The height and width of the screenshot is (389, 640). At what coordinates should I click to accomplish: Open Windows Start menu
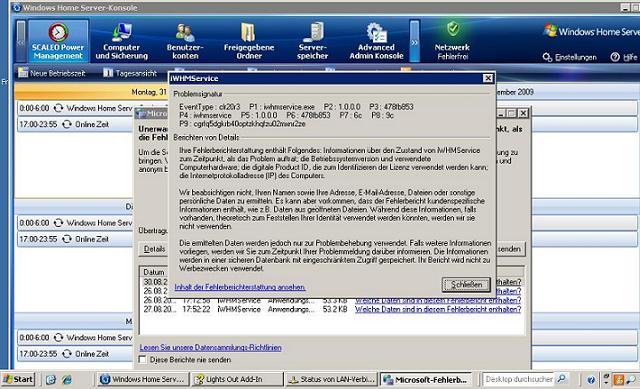click(18, 379)
